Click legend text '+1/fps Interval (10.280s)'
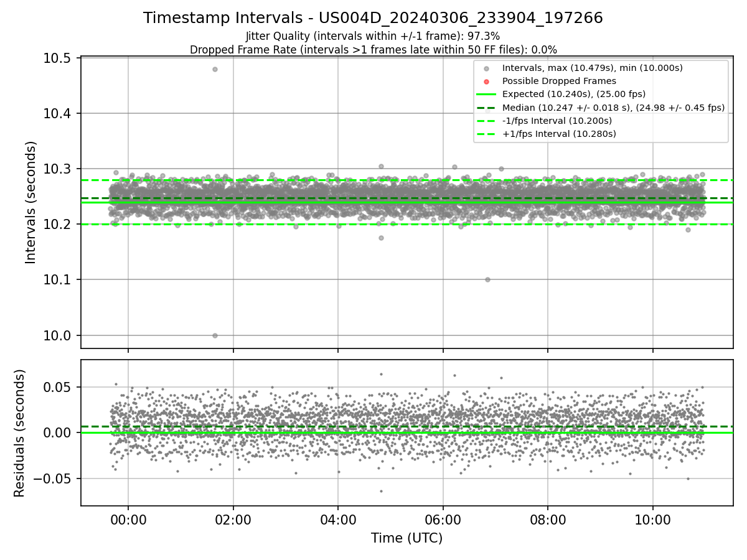This screenshot has height=560, width=747. click(559, 134)
